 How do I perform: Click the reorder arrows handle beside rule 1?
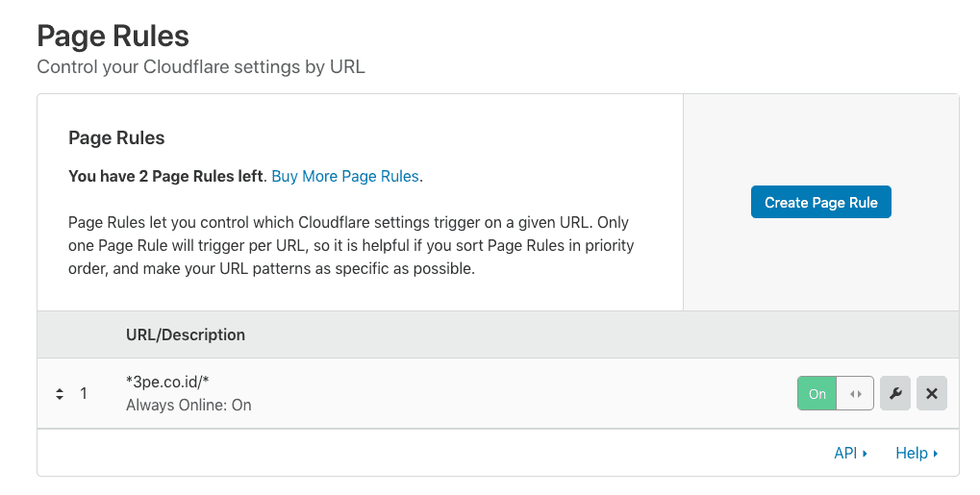click(60, 394)
